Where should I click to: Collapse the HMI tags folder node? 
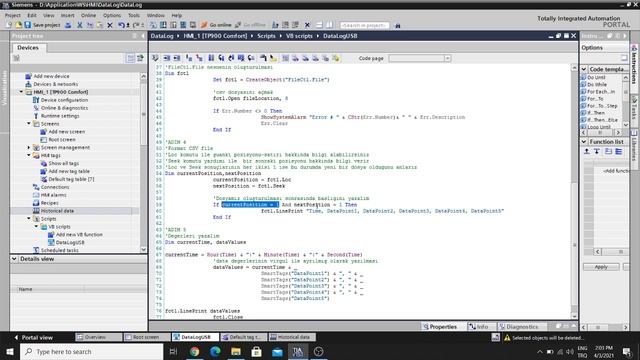click(x=29, y=155)
